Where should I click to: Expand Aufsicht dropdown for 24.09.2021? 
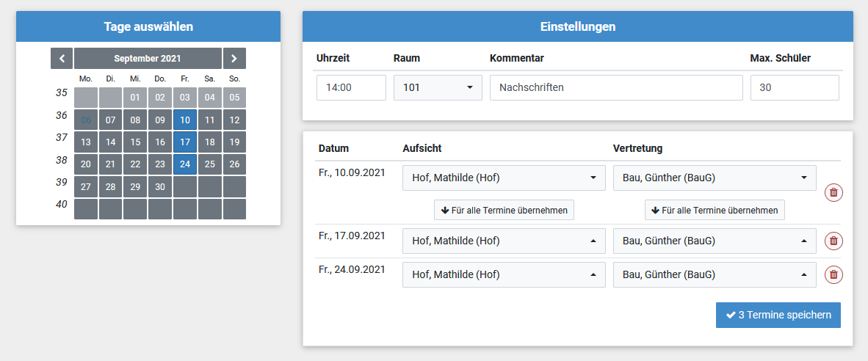coord(504,274)
